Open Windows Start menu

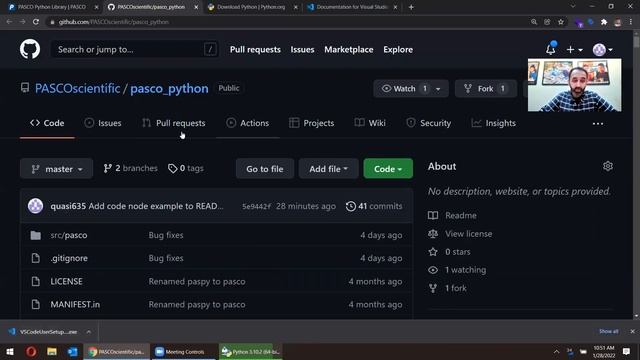[10, 351]
